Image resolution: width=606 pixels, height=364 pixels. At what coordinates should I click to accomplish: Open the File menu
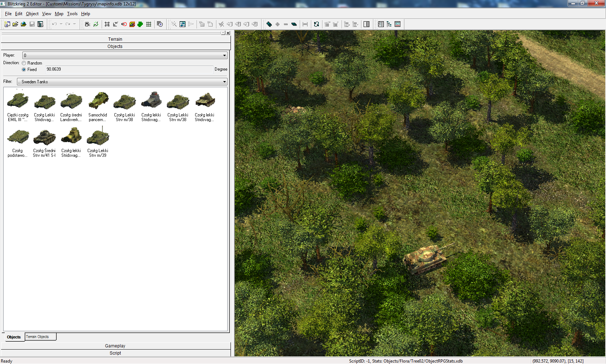pos(8,14)
